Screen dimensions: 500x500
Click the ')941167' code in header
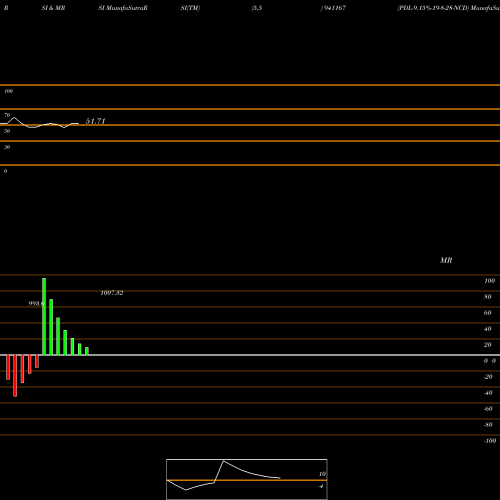pos(333,8)
